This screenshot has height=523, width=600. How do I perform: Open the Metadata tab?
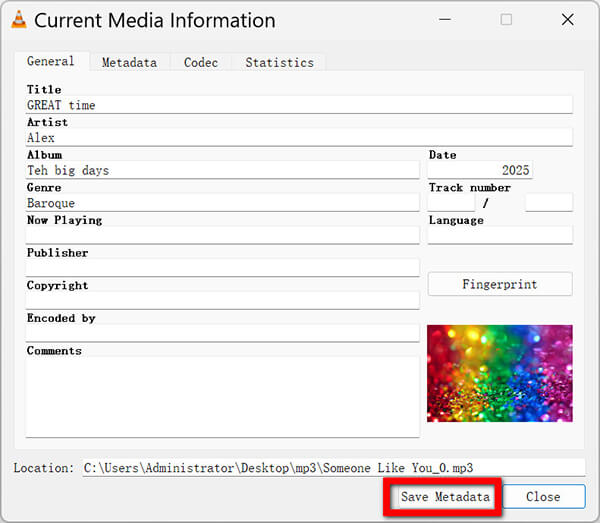click(x=129, y=62)
